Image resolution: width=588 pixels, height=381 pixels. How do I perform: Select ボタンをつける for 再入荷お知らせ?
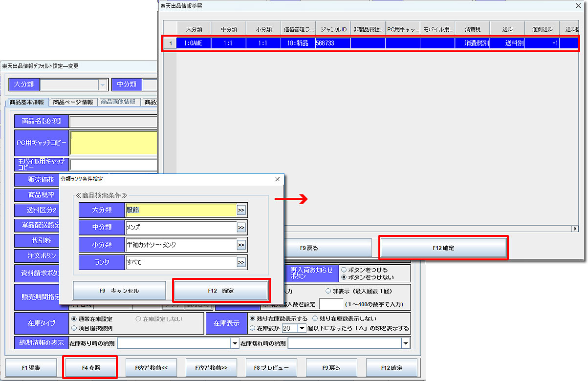[x=344, y=270]
